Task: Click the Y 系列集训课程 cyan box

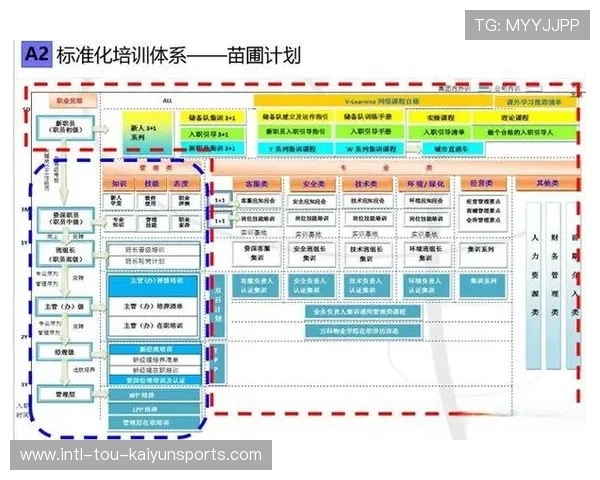Action: [295, 149]
